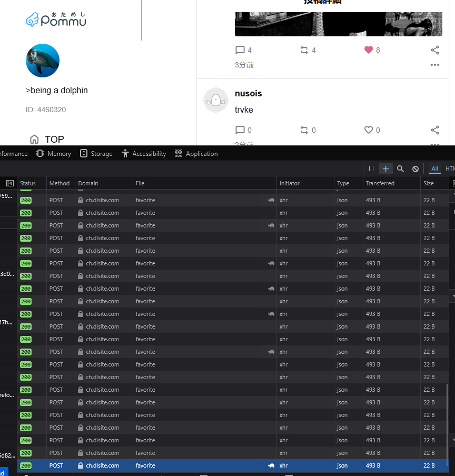Screen dimensions: 455x476
Task: Click the network request list vertical scrollbar
Action: (447, 421)
